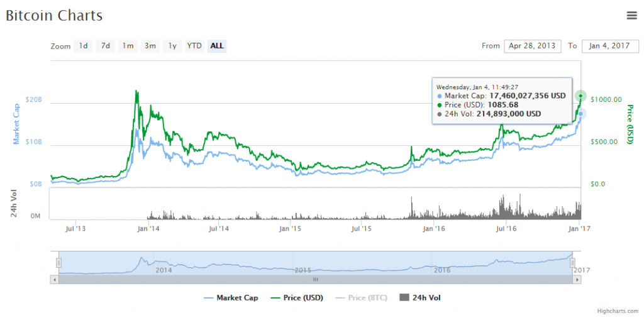Set zoom range to 1d
Viewport: 644px width, 325px height.
(84, 46)
